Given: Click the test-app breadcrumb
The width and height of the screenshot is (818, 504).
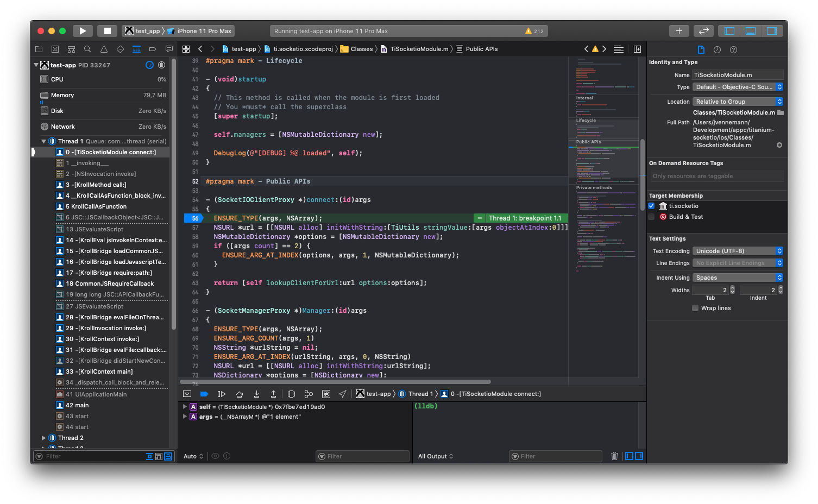Looking at the screenshot, I should (238, 49).
